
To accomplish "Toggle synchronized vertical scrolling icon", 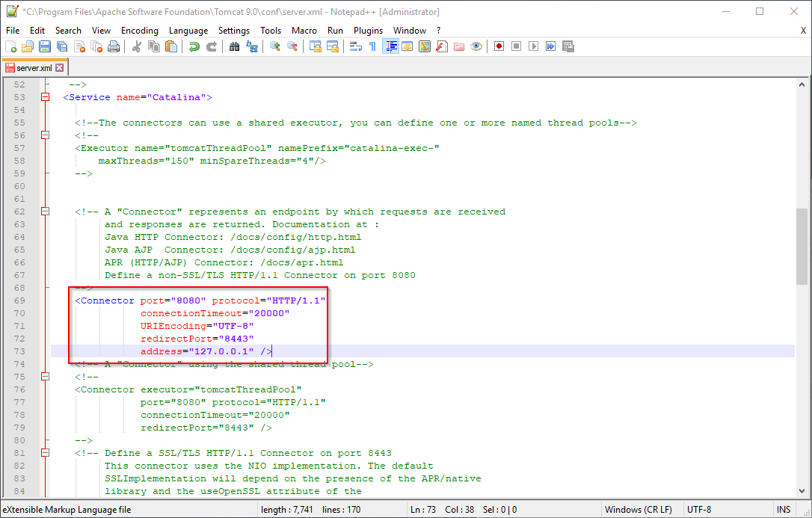I will coord(316,46).
